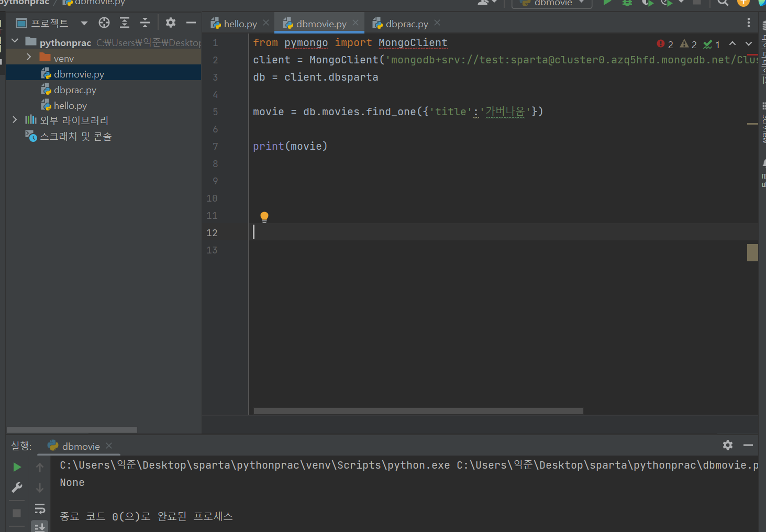
Task: Place cursor on print(movie) line
Action: point(290,146)
